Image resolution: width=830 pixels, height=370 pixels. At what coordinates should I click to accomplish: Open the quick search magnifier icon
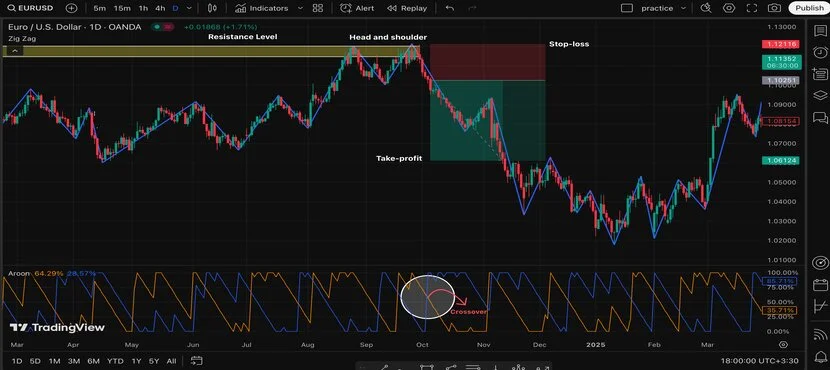(706, 8)
